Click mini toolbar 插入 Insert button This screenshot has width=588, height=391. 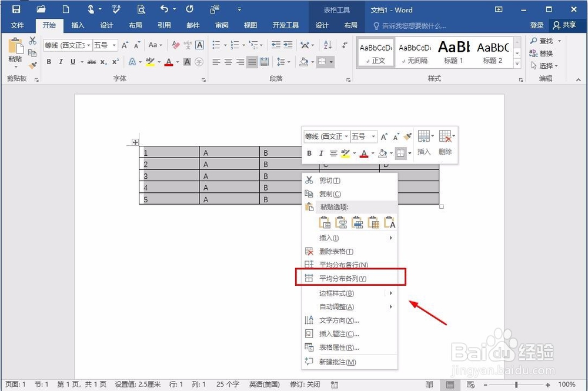tap(424, 143)
